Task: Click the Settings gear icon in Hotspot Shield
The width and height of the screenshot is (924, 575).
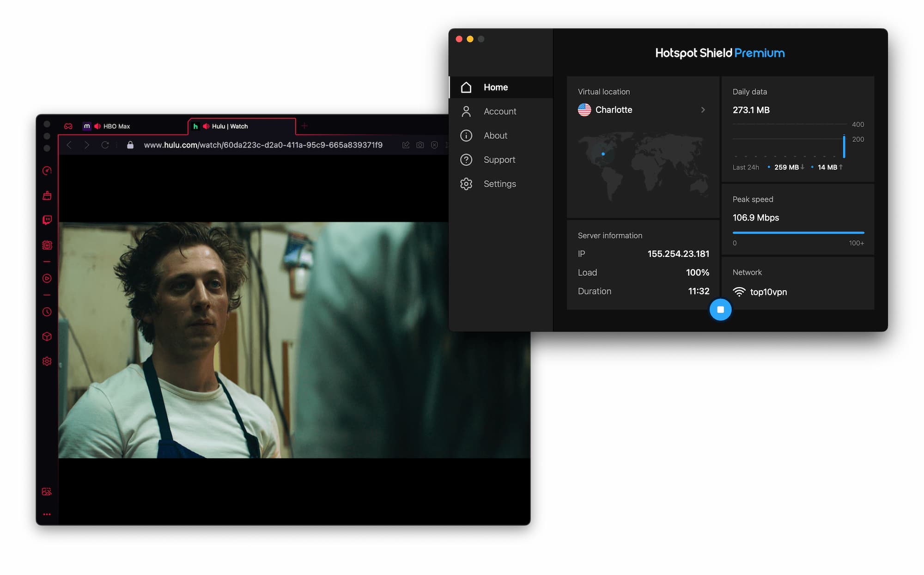Action: pyautogui.click(x=466, y=184)
